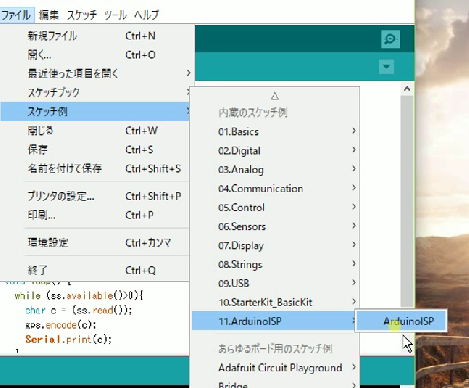This screenshot has height=388, width=469.
Task: Click the scroll-up triangle atop the examples submenu
Action: click(275, 96)
